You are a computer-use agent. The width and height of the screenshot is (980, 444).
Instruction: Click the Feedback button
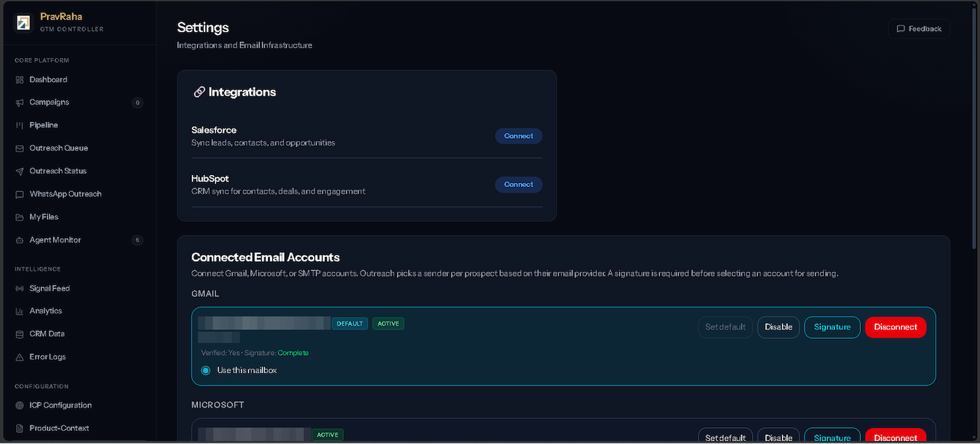[919, 29]
